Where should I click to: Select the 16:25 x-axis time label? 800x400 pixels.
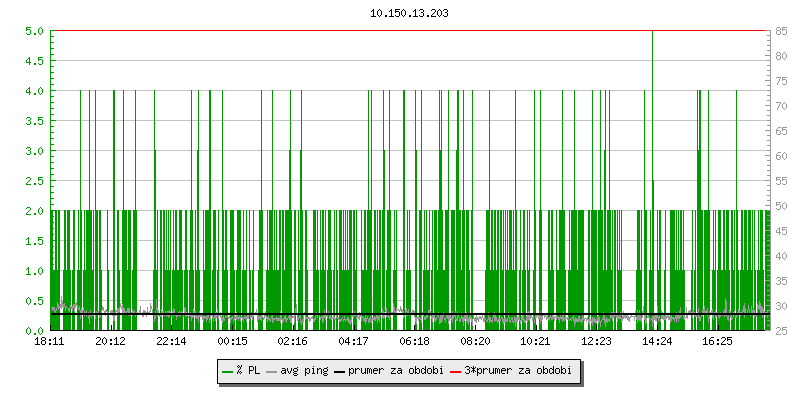coord(718,342)
